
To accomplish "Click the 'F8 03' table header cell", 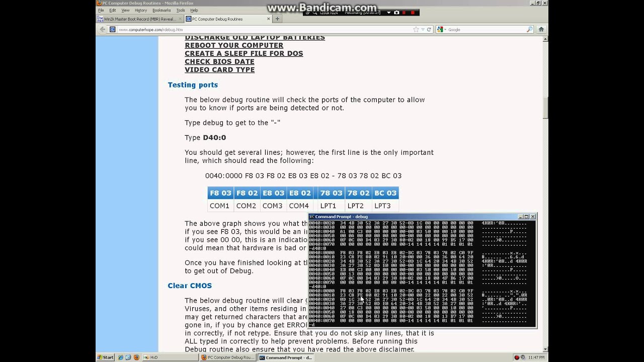I will (x=220, y=193).
